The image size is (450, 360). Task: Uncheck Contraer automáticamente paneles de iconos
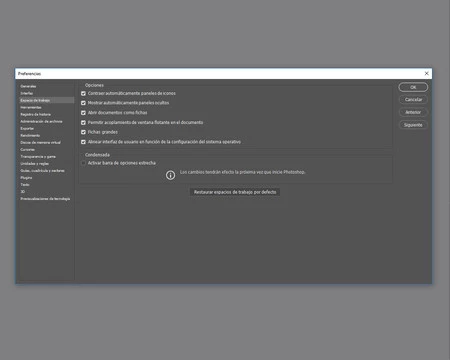point(83,93)
